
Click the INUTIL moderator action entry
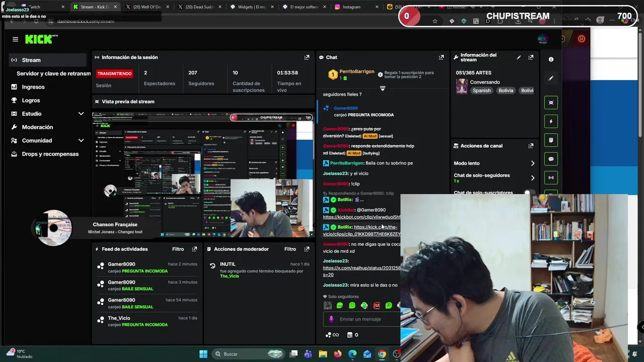[260, 270]
